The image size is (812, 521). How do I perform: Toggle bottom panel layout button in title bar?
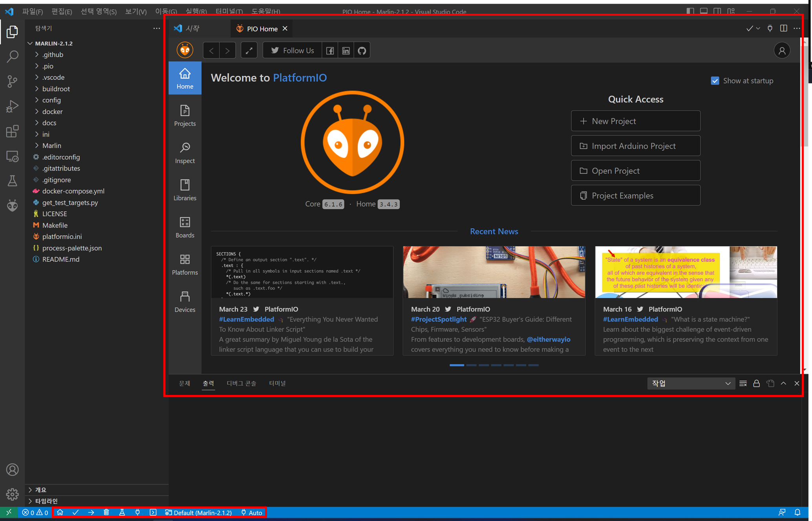(704, 11)
